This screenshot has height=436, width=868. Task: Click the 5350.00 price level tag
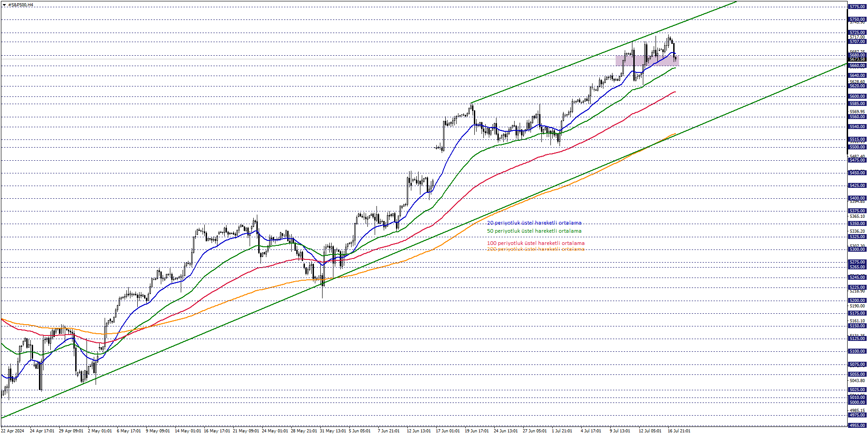[857, 224]
